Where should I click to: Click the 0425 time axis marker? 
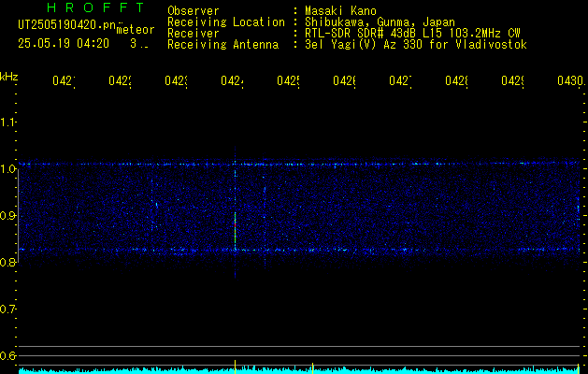click(x=288, y=81)
